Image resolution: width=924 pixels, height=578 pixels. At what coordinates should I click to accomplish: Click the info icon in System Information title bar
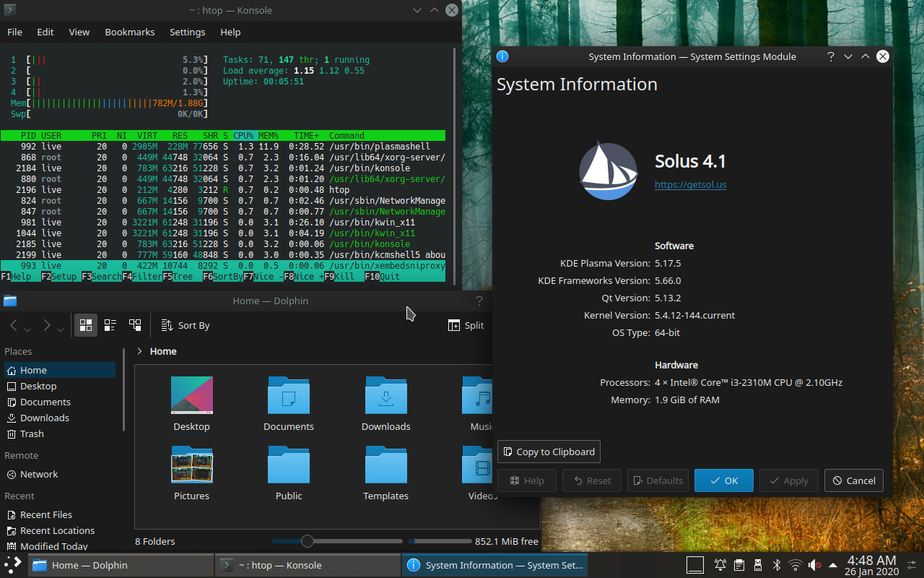pyautogui.click(x=503, y=56)
